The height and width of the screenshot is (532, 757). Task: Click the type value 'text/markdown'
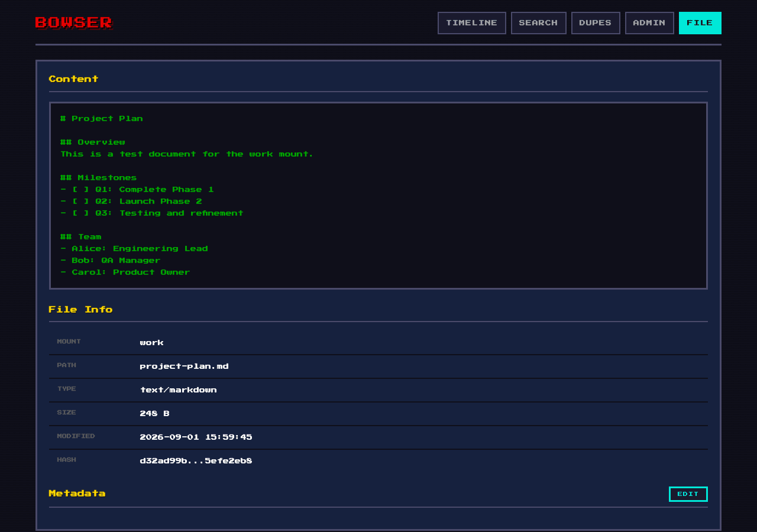click(x=179, y=390)
